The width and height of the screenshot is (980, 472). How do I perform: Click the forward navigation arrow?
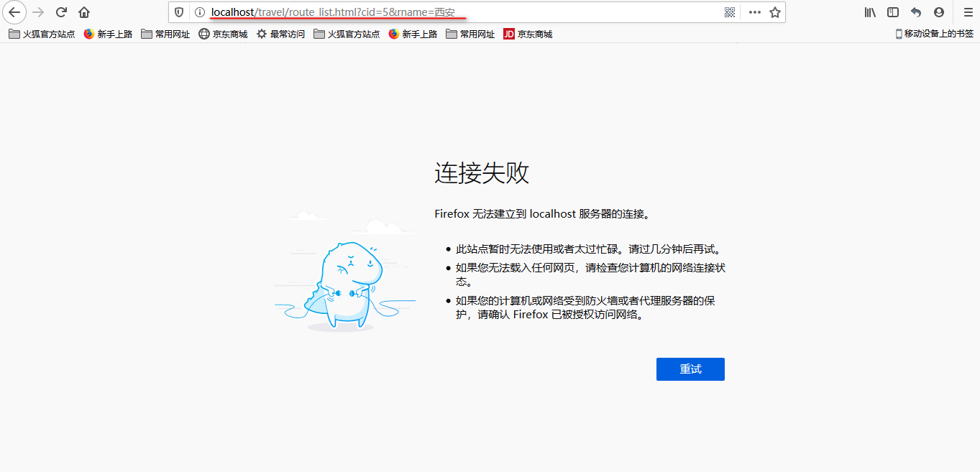tap(39, 12)
